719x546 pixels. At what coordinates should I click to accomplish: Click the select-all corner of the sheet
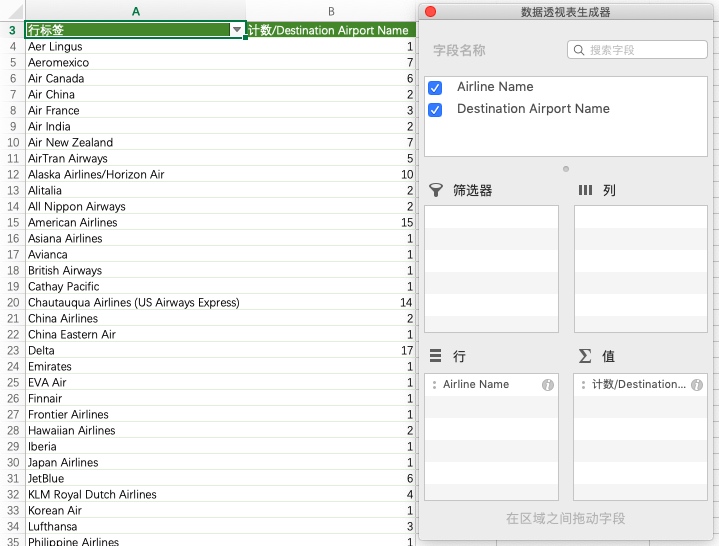[12, 11]
